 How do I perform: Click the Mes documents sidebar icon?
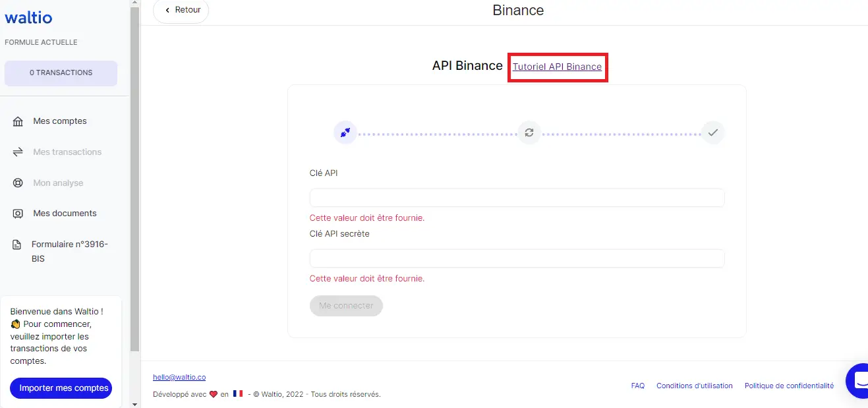[18, 214]
